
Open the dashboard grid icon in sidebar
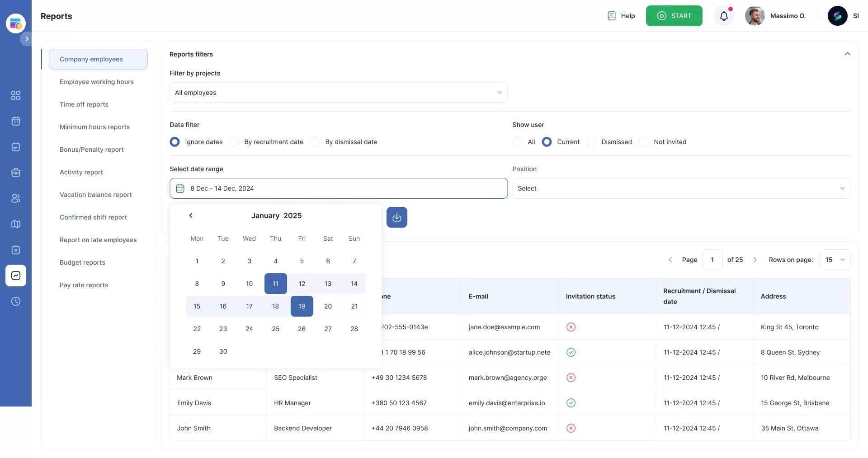point(16,95)
